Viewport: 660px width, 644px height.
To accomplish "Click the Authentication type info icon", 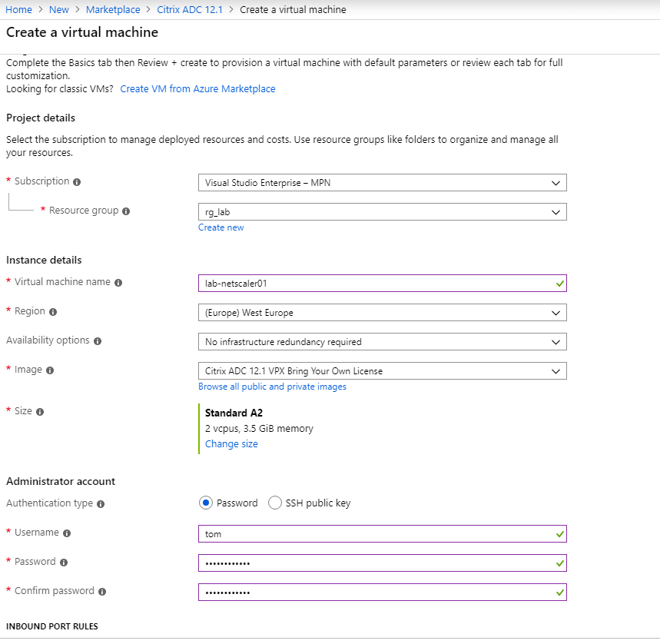I will [100, 504].
